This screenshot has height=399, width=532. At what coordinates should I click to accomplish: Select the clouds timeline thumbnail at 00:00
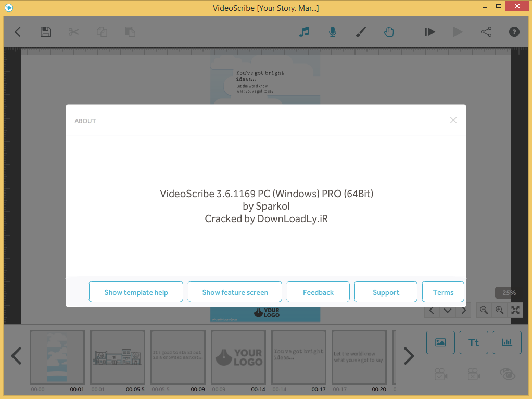click(57, 357)
